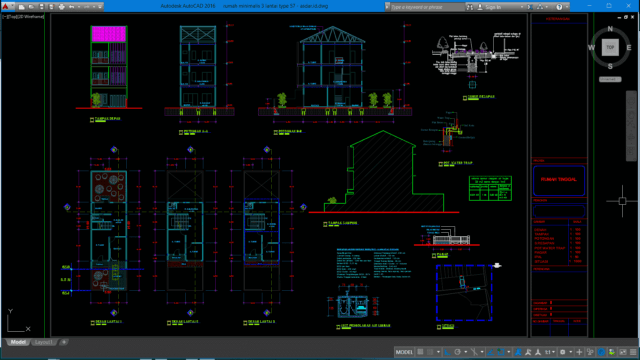Click the Annotation Monitor plus icon
Viewport: 640px width, 360px height.
click(579, 352)
